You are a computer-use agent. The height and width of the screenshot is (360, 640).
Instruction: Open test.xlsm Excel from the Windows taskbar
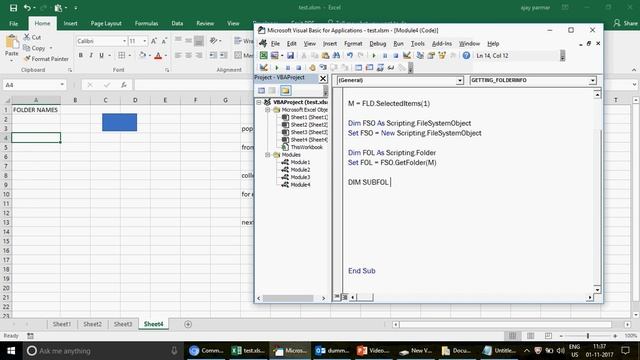pos(248,351)
